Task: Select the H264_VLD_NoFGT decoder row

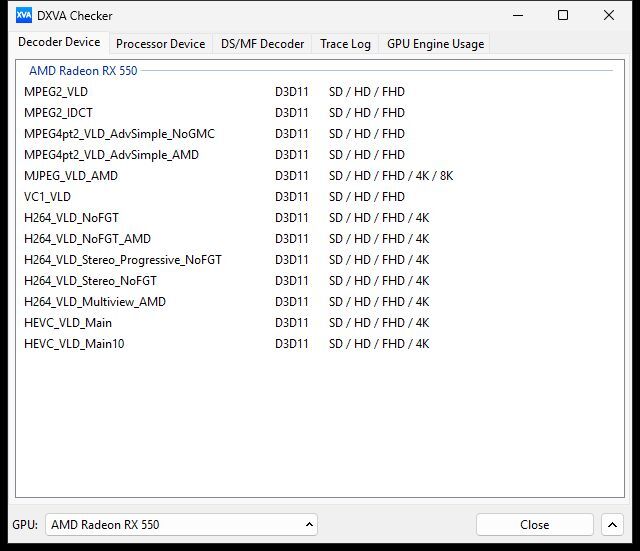Action: [320, 218]
